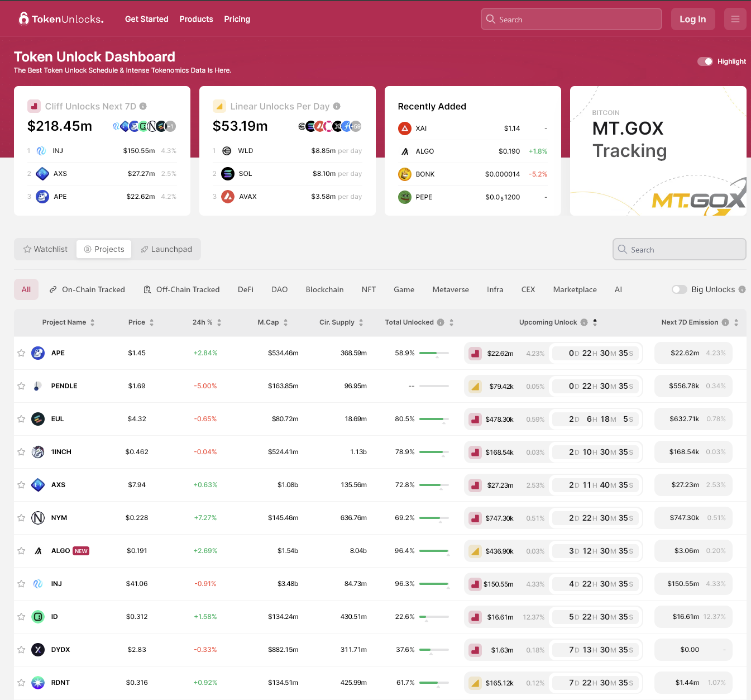This screenshot has width=751, height=700.
Task: Sort table by Next 7D Emission arrows
Action: [x=736, y=322]
